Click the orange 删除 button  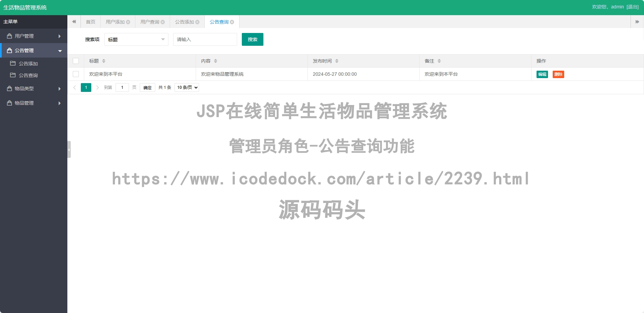(558, 74)
